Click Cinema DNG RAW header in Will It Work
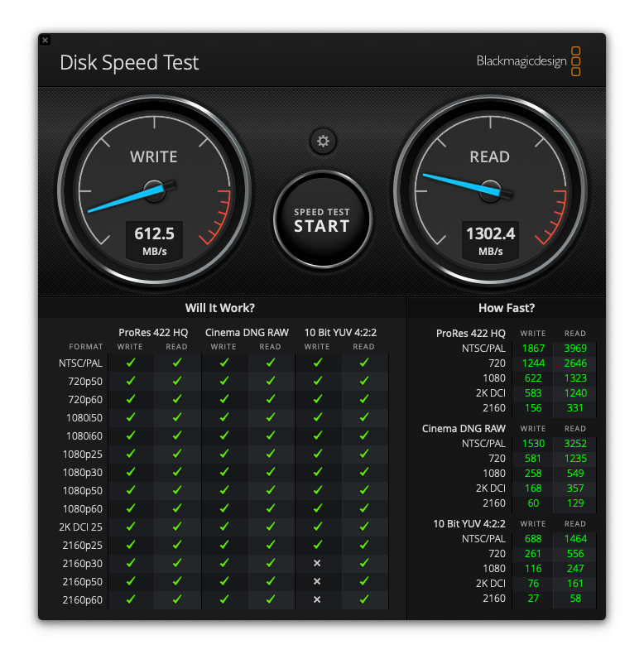 click(x=247, y=333)
